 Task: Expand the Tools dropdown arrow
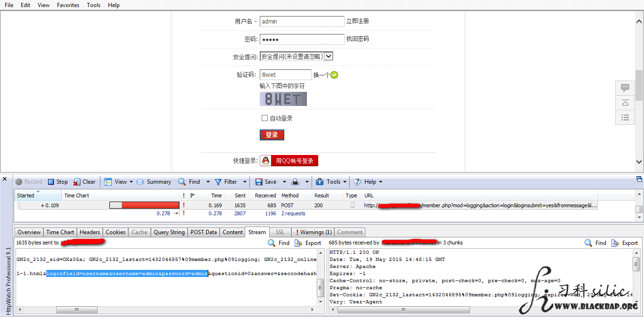tap(346, 182)
